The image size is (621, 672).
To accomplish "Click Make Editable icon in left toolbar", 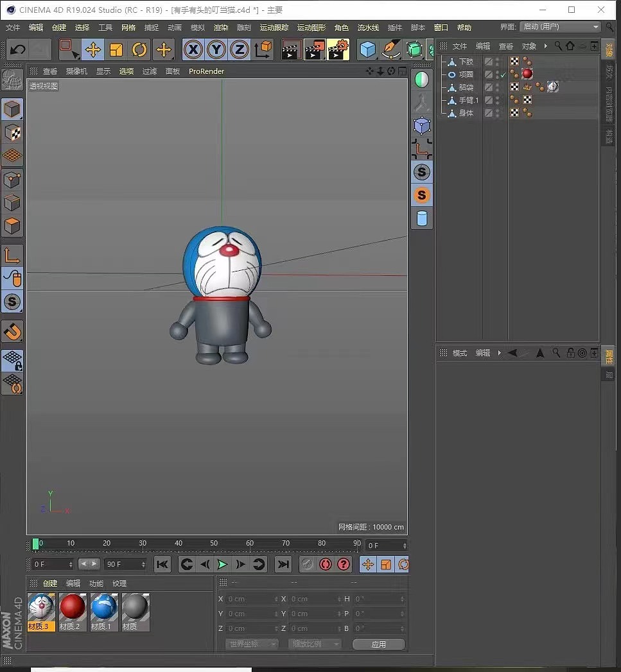I will (12, 80).
